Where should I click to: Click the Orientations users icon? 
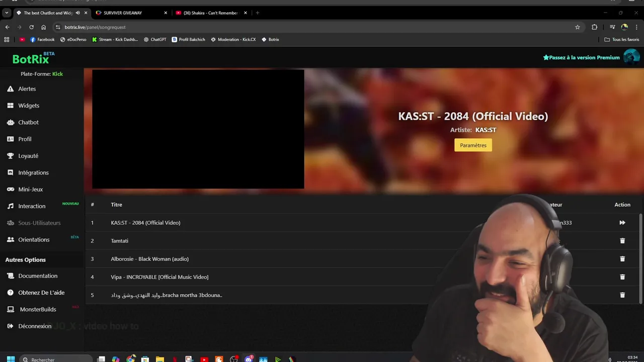[x=10, y=240]
